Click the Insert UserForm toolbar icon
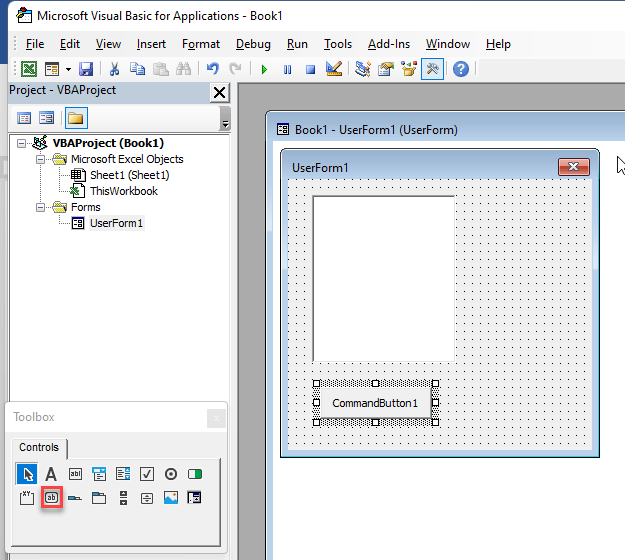 [x=52, y=69]
